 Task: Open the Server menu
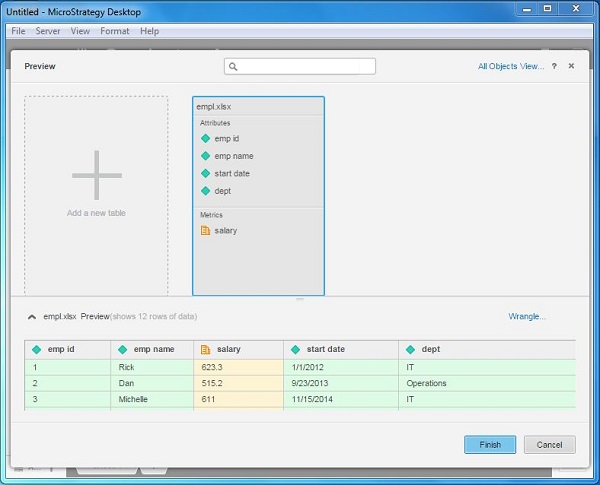pyautogui.click(x=48, y=31)
